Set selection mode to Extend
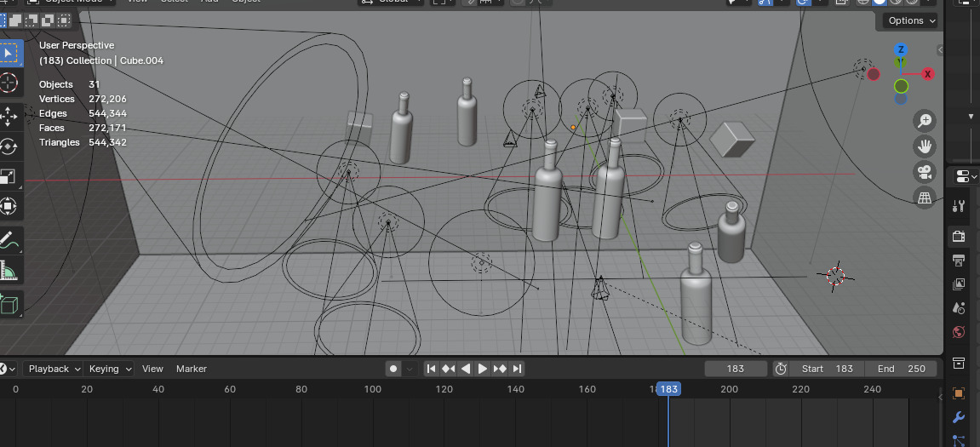Viewport: 980px width, 447px height. click(15, 20)
